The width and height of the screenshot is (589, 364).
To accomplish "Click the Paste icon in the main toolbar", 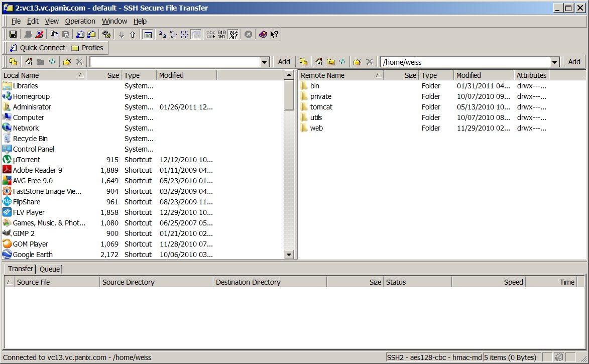I will 65,35.
